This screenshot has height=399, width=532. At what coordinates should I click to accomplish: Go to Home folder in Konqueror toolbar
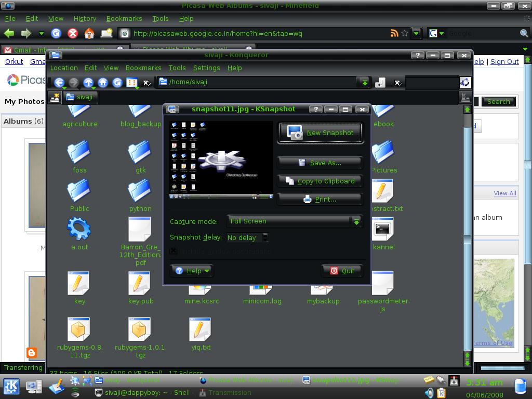(x=103, y=83)
